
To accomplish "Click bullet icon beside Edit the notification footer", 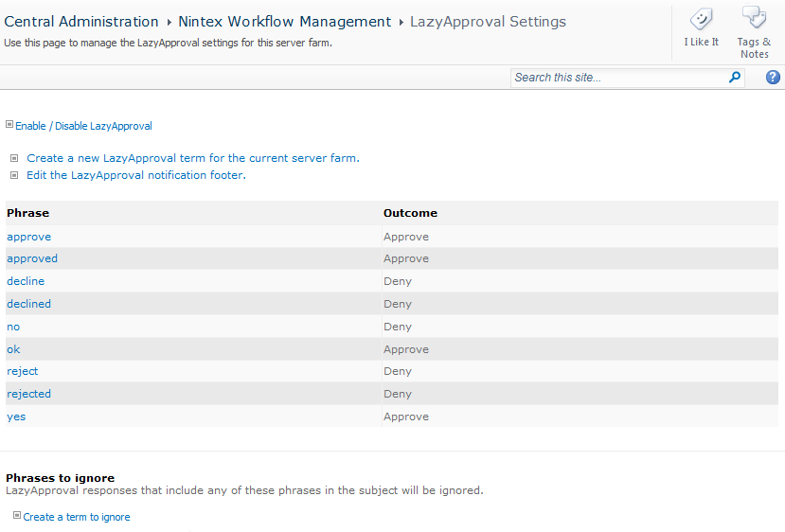I will tap(14, 175).
